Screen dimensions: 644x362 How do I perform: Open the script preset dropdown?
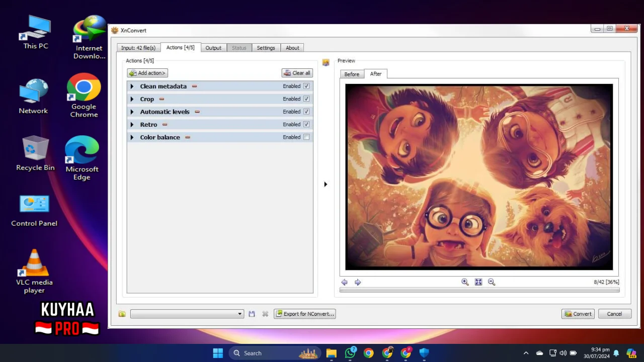(x=187, y=314)
